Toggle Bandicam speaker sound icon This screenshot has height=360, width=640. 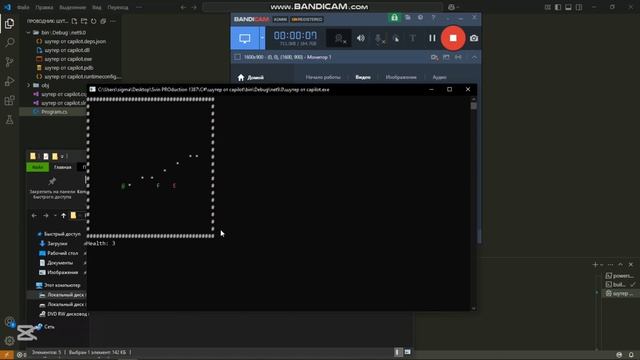361,38
